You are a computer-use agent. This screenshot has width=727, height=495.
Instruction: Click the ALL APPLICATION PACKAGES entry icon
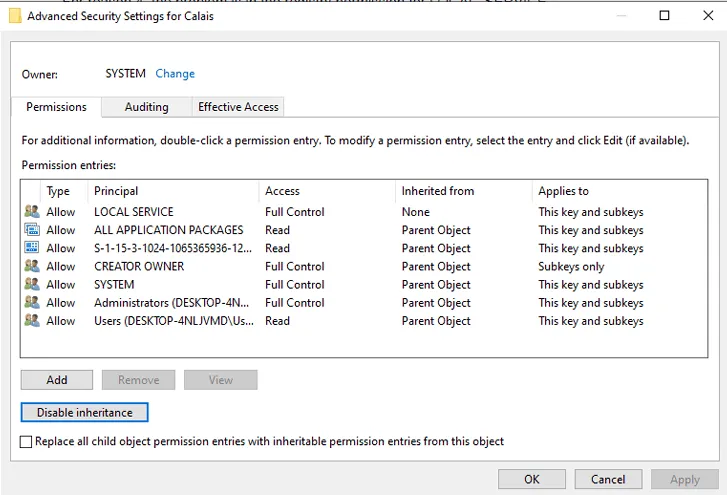(x=32, y=230)
